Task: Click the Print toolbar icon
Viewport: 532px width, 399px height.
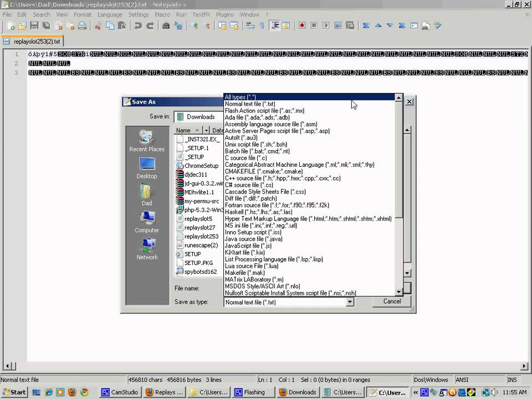Action: tap(82, 26)
